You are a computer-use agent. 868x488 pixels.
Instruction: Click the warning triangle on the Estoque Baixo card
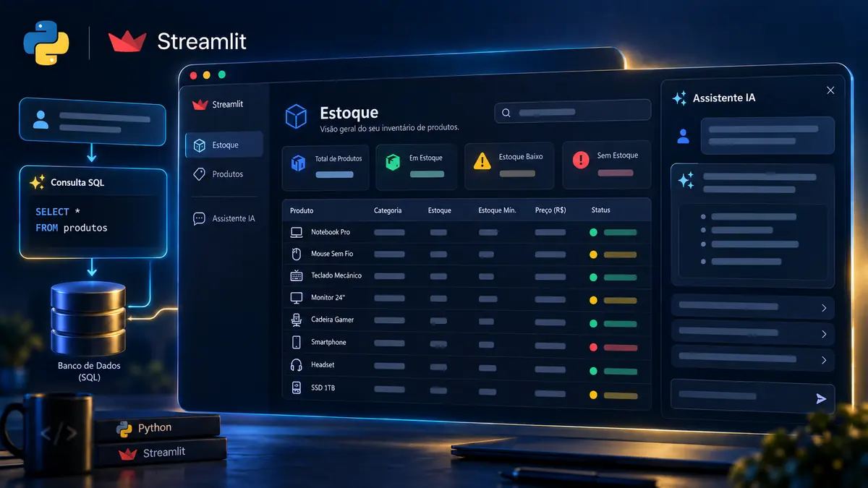click(482, 160)
